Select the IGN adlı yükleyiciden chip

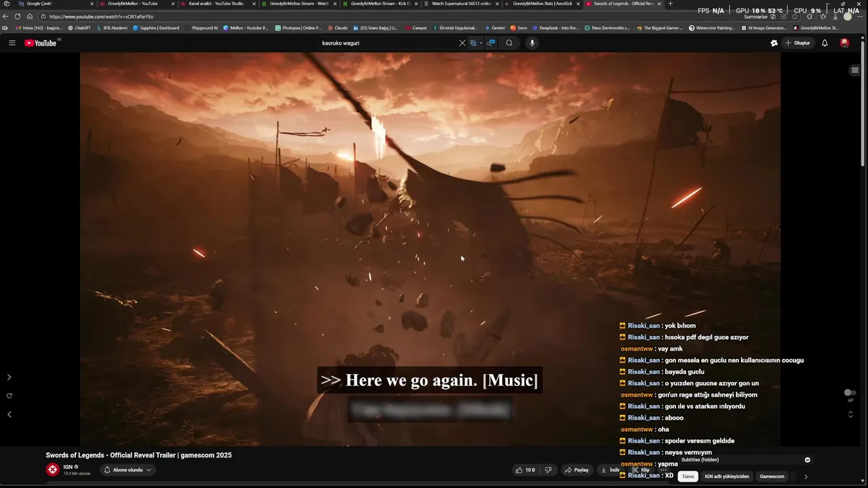click(x=726, y=476)
